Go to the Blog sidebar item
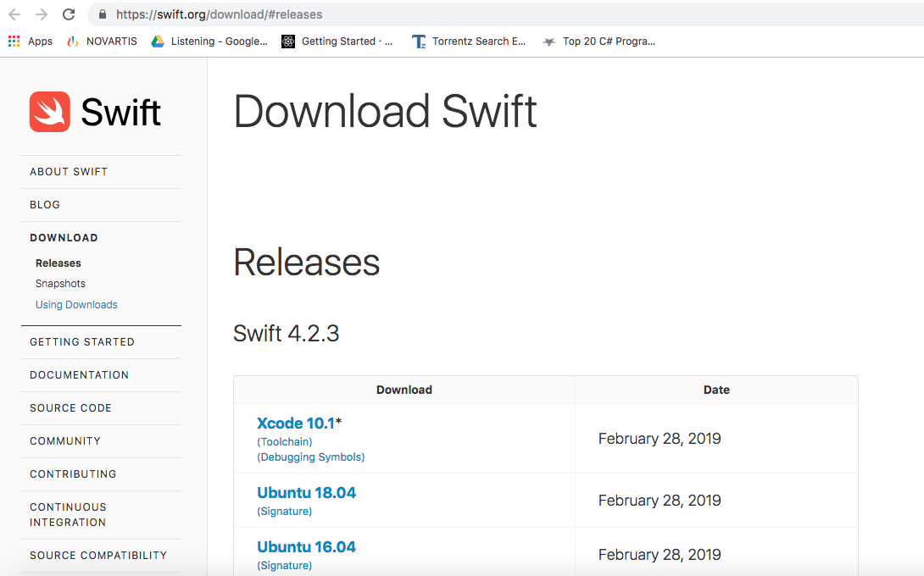The width and height of the screenshot is (924, 576). tap(45, 205)
